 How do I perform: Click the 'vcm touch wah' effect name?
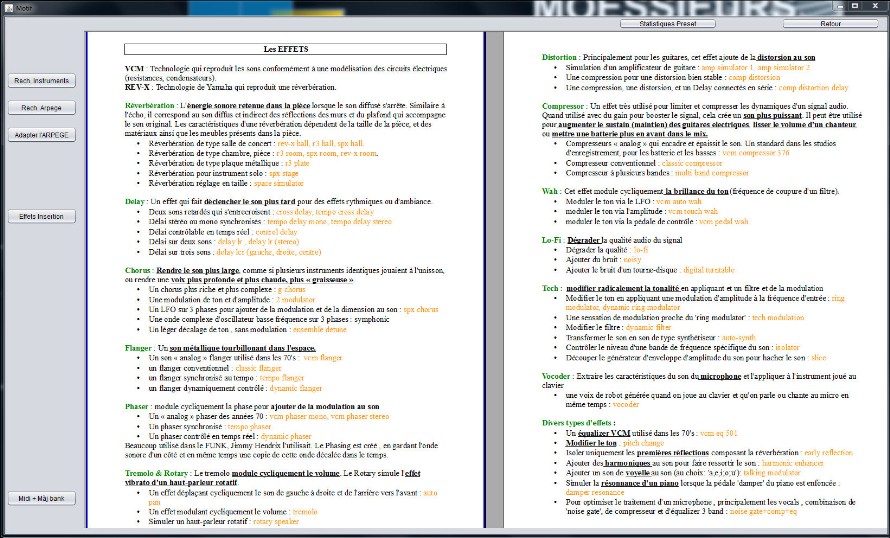693,212
